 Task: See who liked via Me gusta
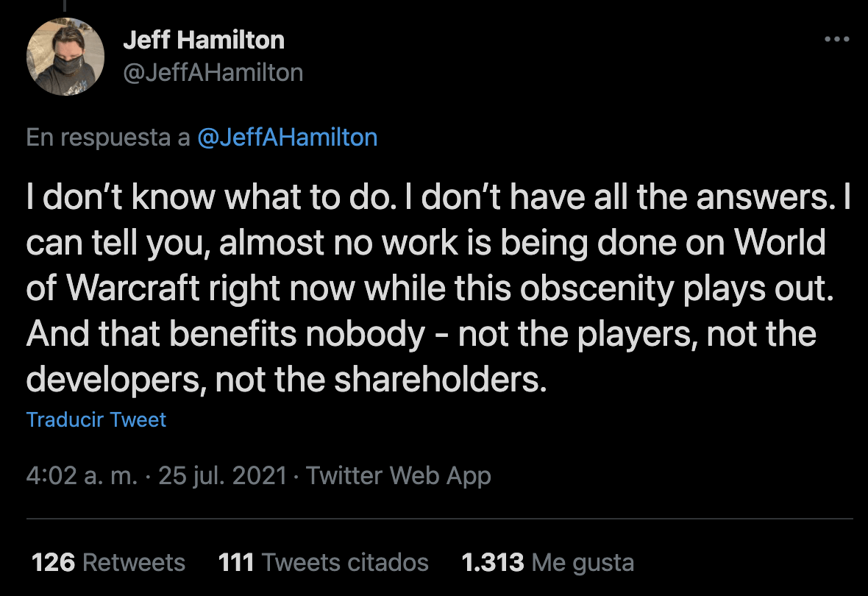click(548, 563)
